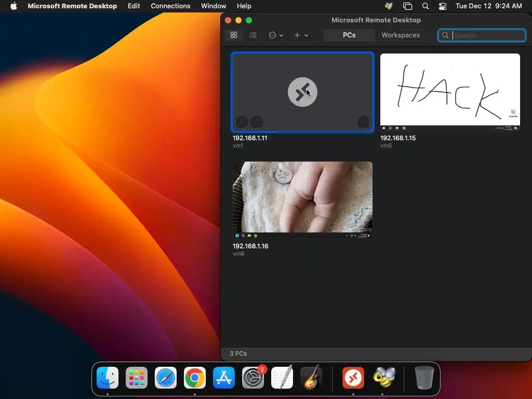Delete the vm1 PC with trash icon
Viewport: 532px width, 399px height.
[x=257, y=122]
